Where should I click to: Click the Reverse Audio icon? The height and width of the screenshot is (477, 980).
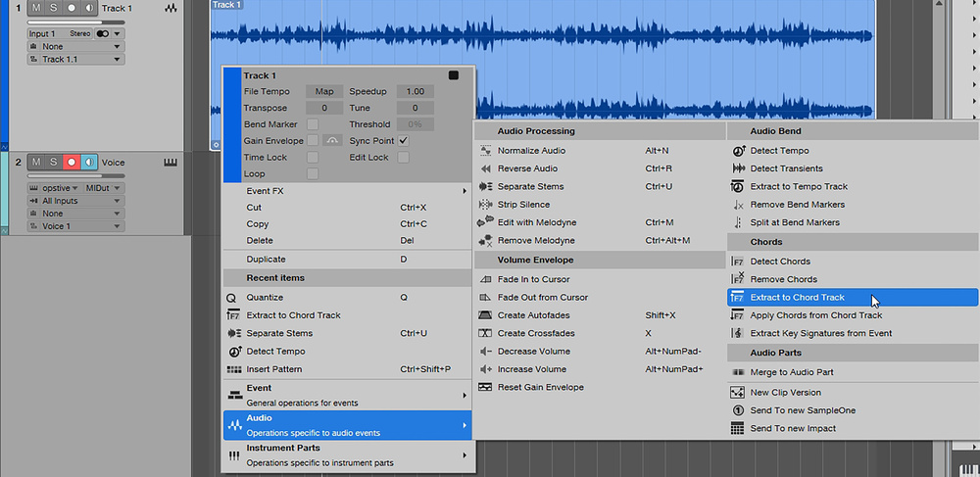485,168
